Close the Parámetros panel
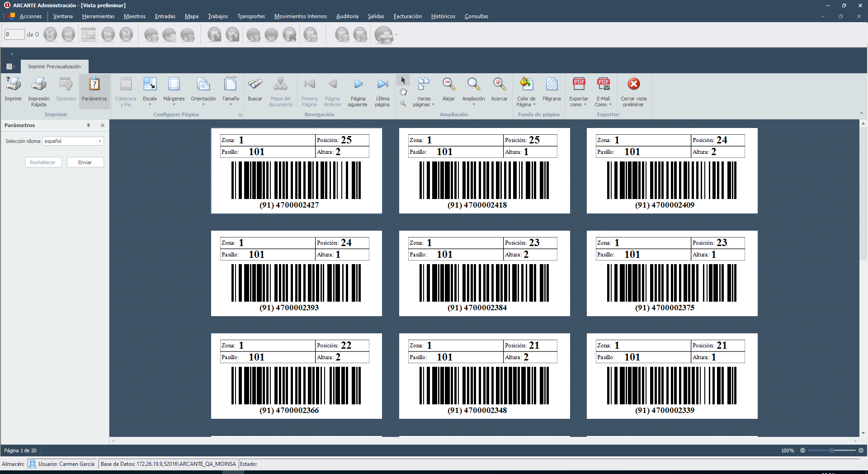 [103, 125]
